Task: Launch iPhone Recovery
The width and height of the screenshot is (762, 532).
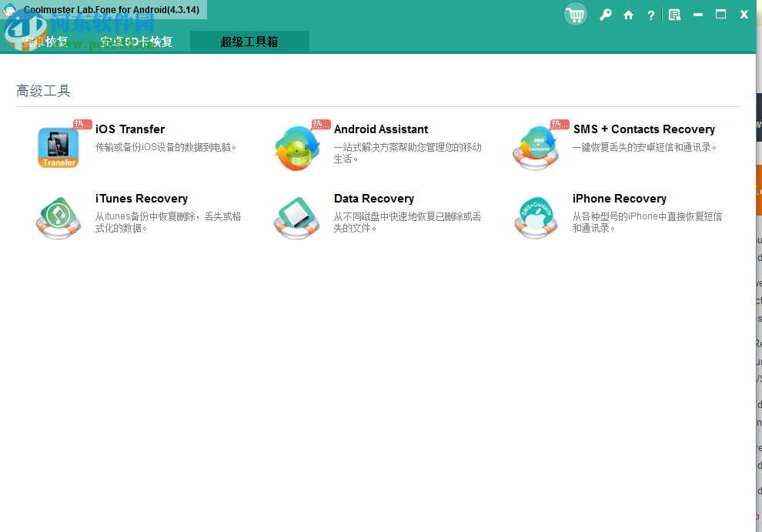Action: (x=536, y=216)
